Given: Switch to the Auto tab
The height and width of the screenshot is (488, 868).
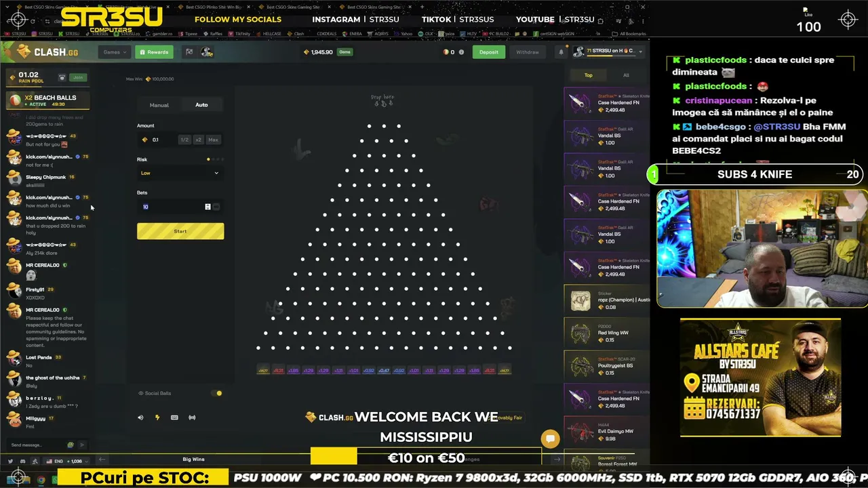Looking at the screenshot, I should coord(201,105).
